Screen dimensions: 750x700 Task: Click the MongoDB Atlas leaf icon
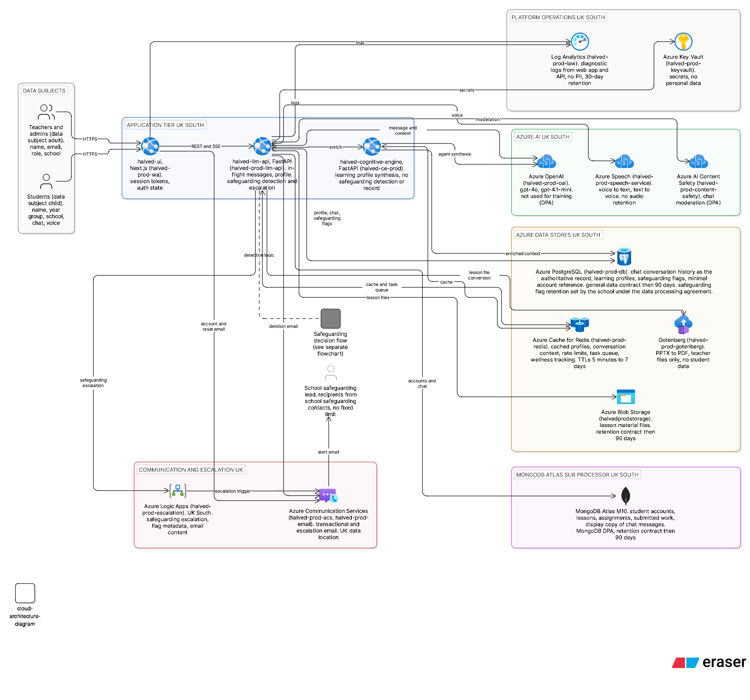tap(626, 496)
